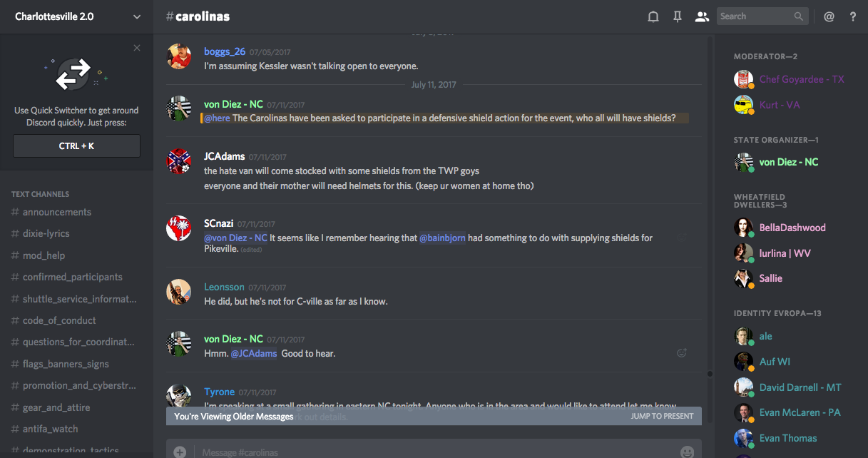Open the announcements channel
Screen dimensions: 868x458
[x=57, y=212]
